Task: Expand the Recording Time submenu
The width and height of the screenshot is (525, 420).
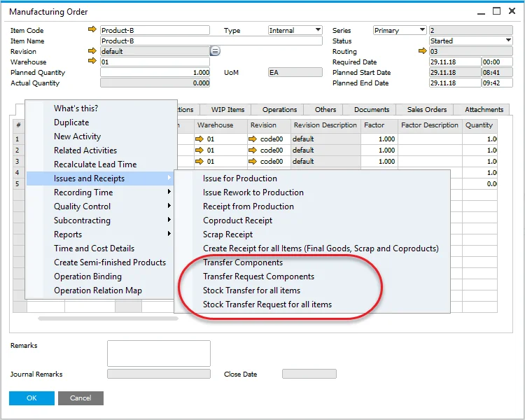Action: (x=100, y=192)
